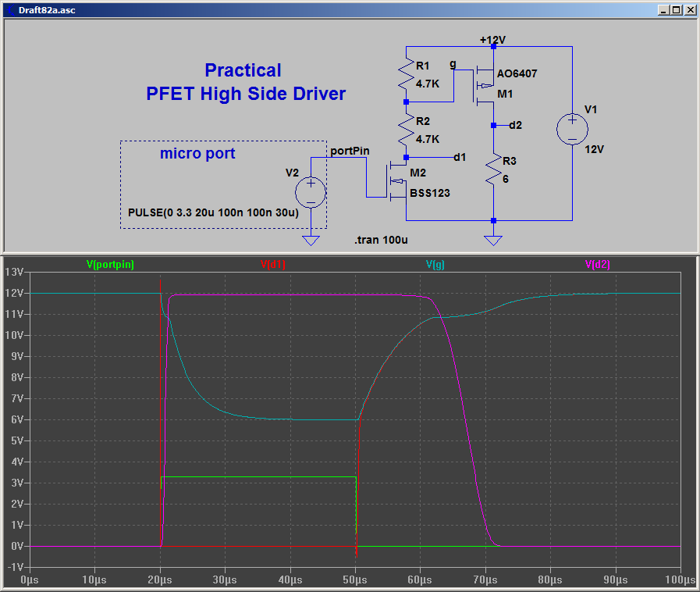
Task: Click the "micro port" annotation
Action: [197, 153]
